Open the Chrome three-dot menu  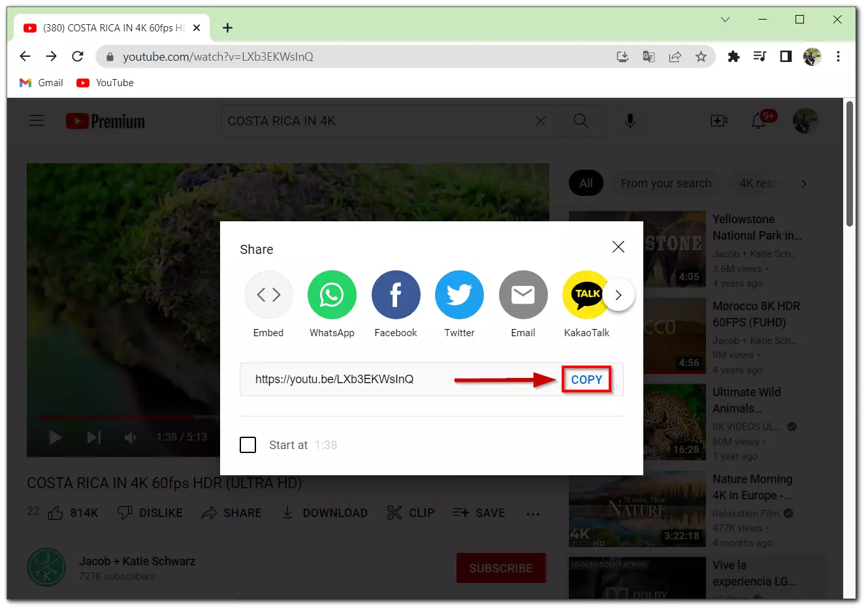click(x=839, y=57)
